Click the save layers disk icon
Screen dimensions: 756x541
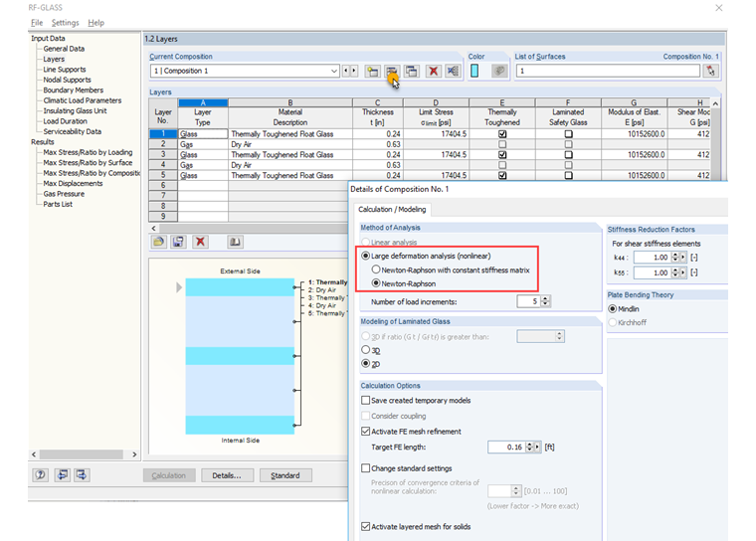[x=178, y=242]
